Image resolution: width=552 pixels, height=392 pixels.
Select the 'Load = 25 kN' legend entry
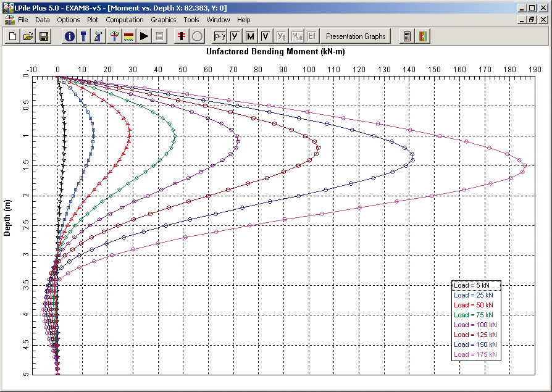tap(473, 295)
